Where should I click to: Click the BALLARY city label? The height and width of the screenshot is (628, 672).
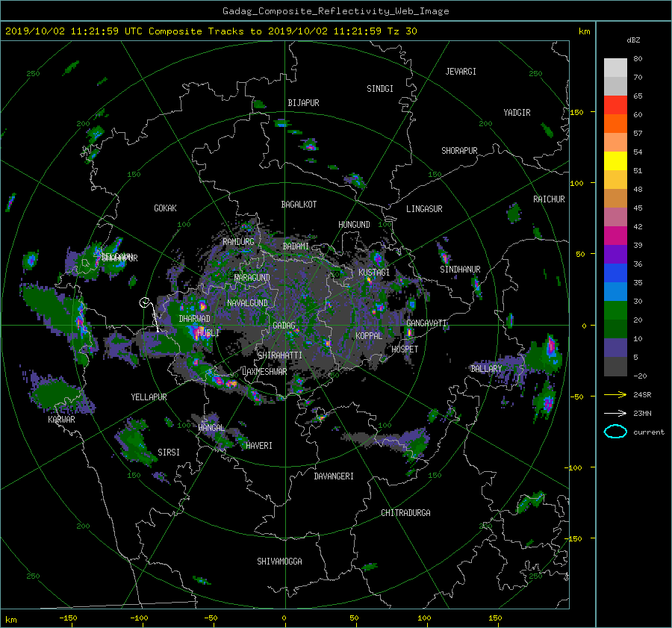[x=486, y=369]
